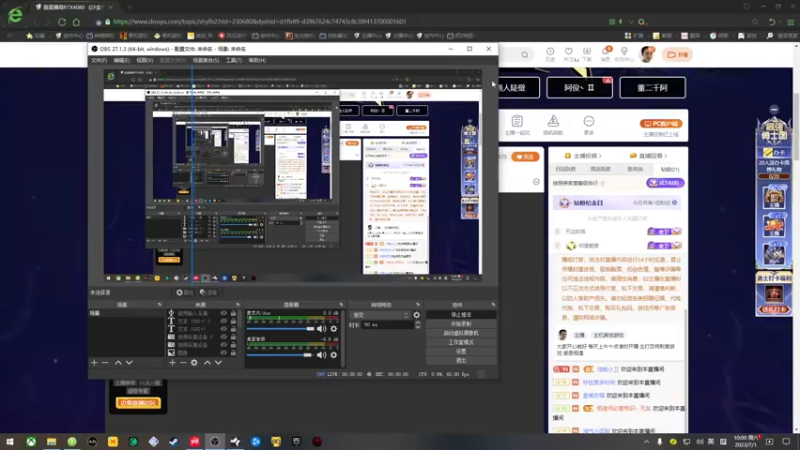Click 工作室模式 studio mode button
Screen dimensions: 800x450
(461, 342)
